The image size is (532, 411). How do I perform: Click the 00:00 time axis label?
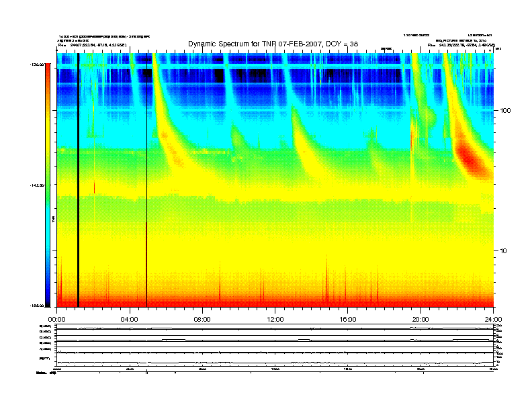[x=57, y=320]
